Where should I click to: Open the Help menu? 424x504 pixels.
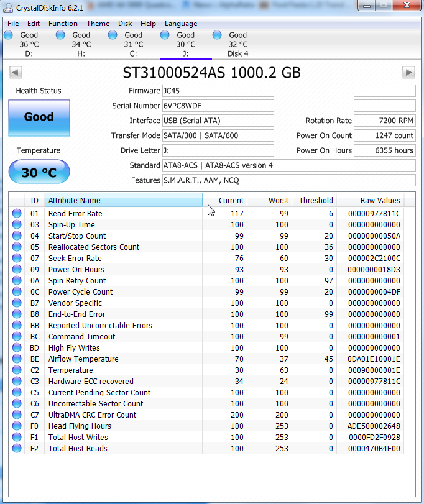148,24
